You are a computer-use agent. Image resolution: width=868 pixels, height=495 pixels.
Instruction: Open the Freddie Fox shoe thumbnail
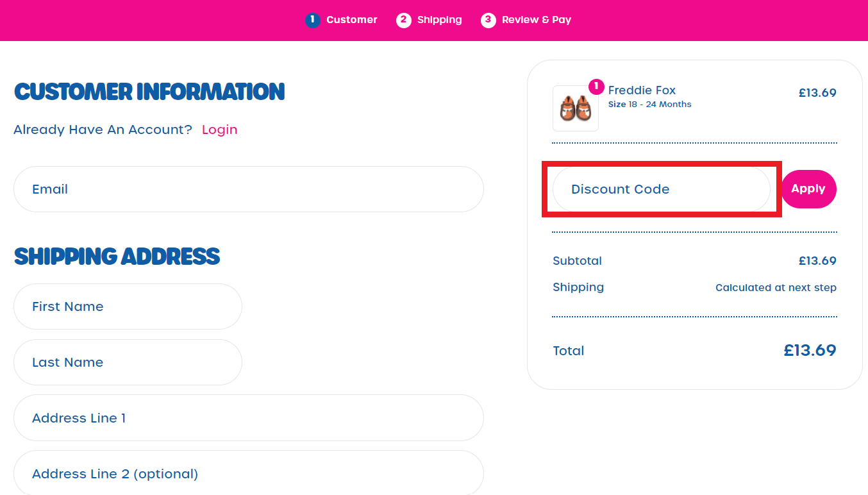click(x=576, y=108)
